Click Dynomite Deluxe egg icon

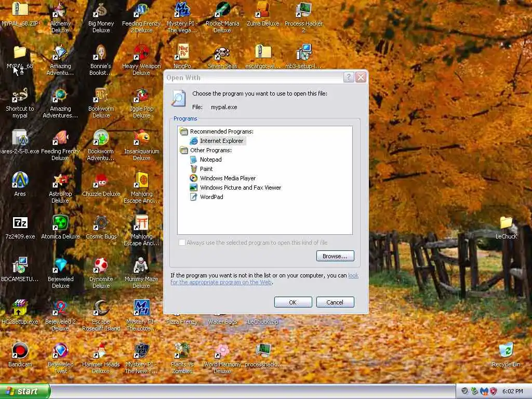coord(101,273)
